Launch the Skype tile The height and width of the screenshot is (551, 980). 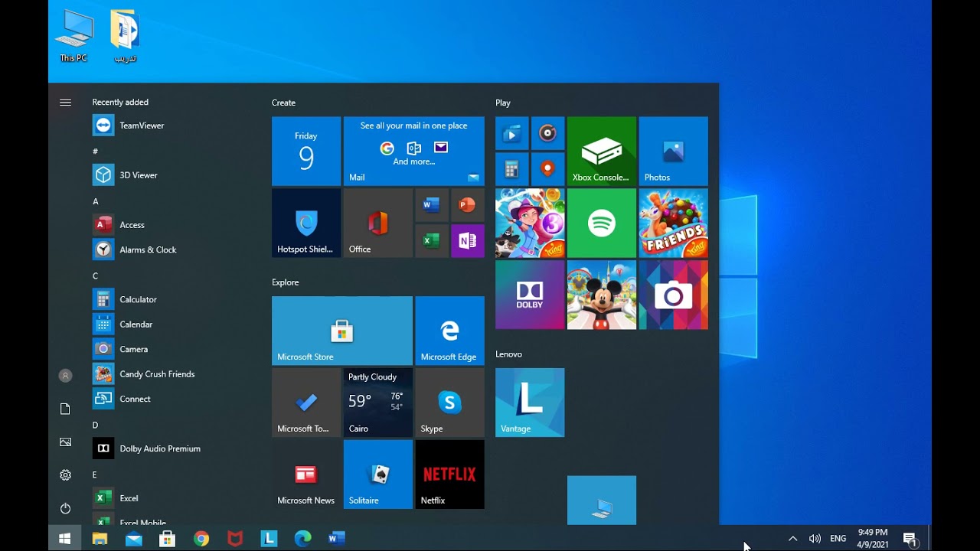(x=450, y=403)
